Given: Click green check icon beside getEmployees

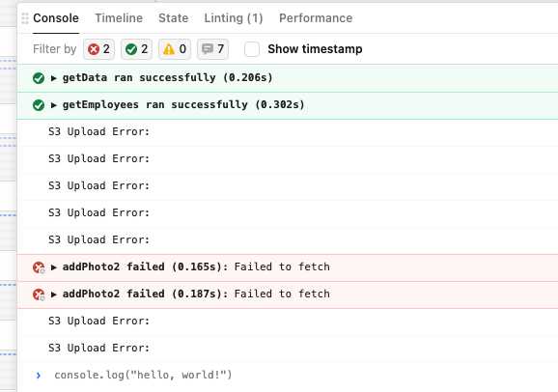Looking at the screenshot, I should point(39,105).
